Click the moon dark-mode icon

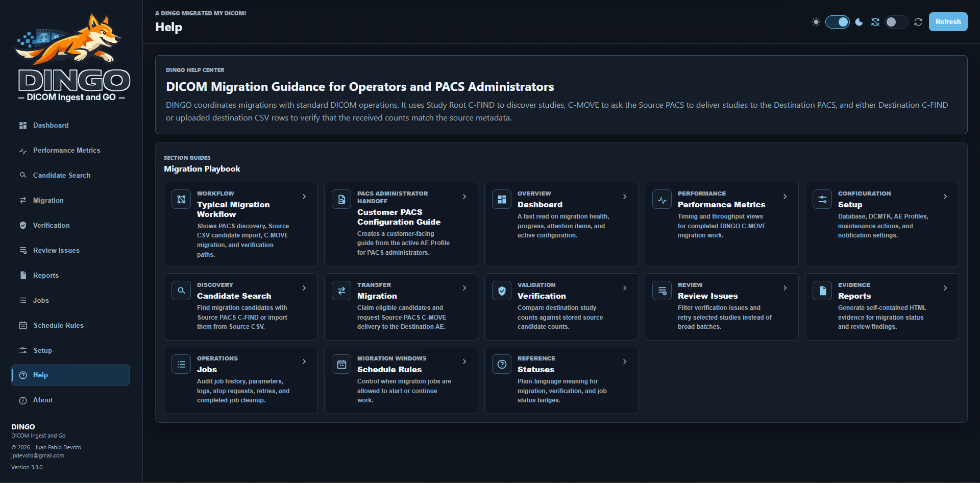tap(859, 22)
